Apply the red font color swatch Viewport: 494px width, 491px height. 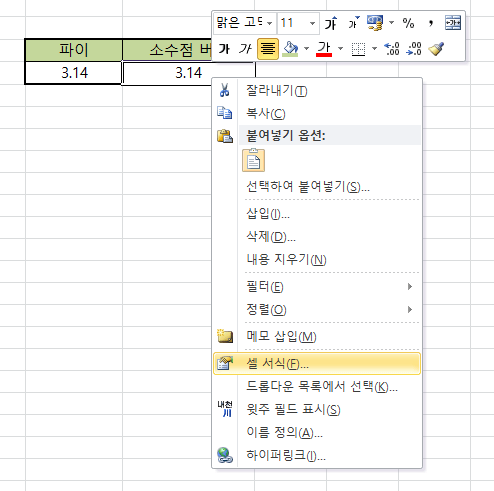click(324, 49)
